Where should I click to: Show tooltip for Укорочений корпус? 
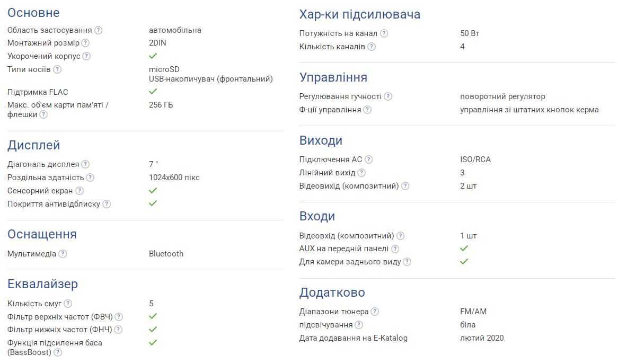pyautogui.click(x=86, y=56)
